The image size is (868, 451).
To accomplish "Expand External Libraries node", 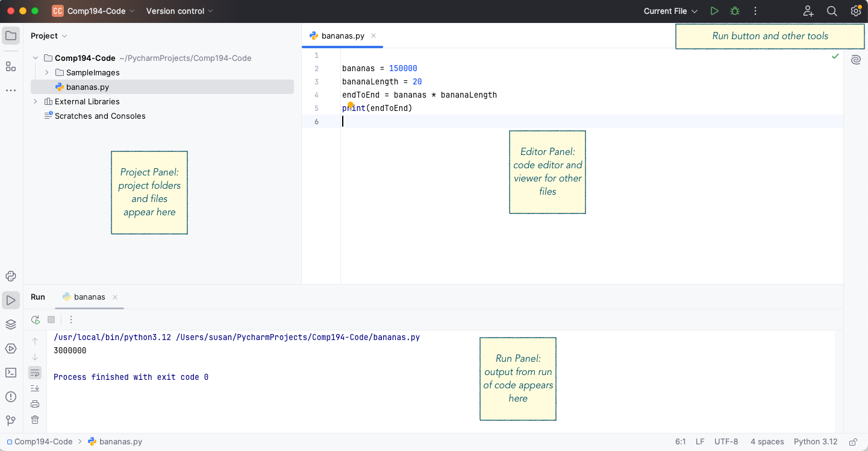I will (x=36, y=101).
